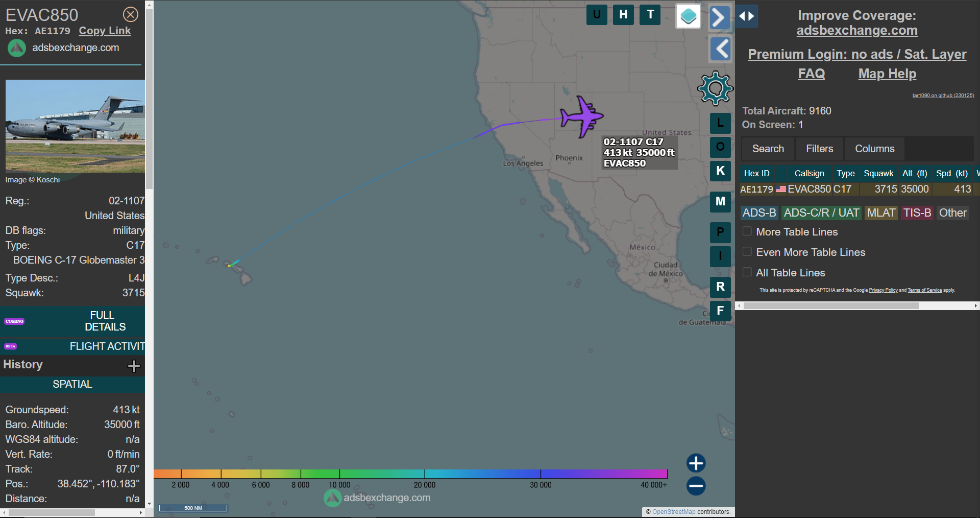Enable More Table Lines checkbox
The image size is (980, 518).
[x=747, y=231]
